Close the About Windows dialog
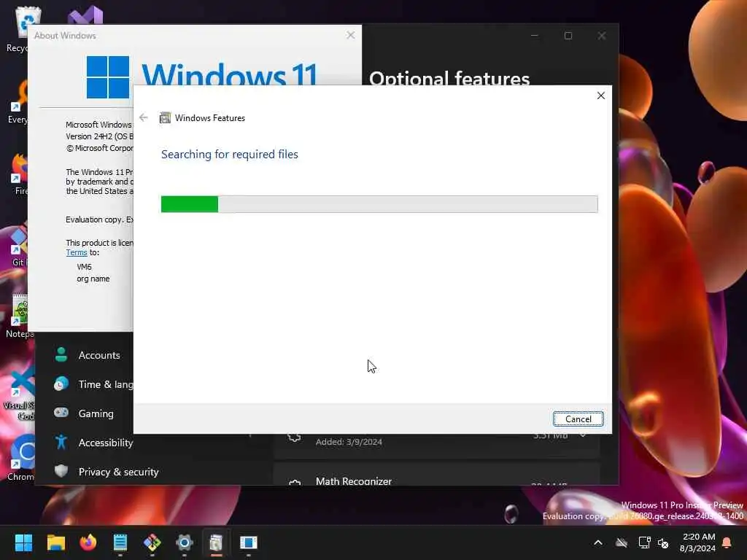 (351, 35)
